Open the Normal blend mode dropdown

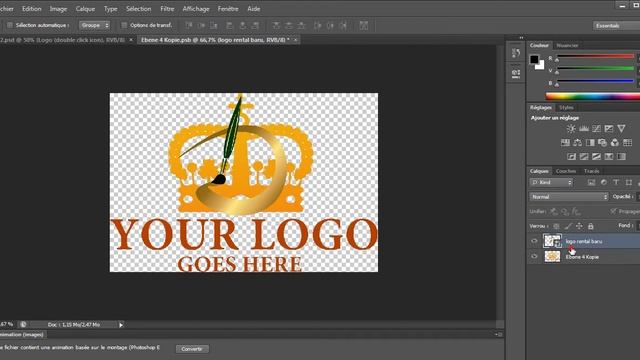(569, 197)
